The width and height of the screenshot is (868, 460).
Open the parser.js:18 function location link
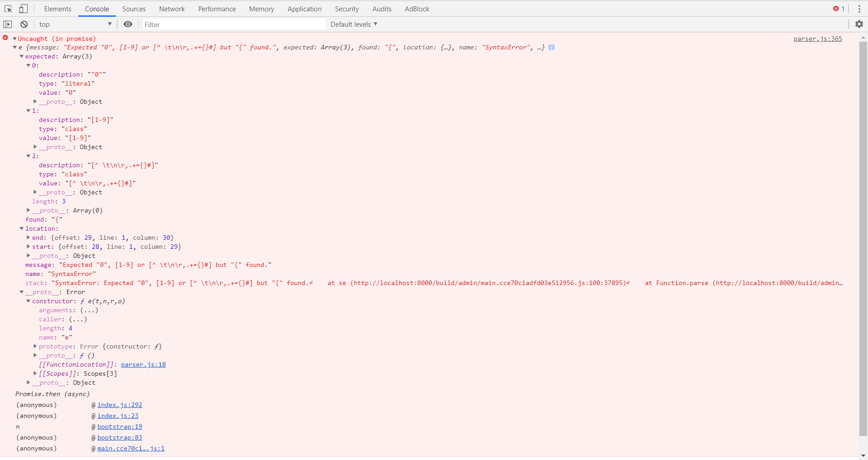pos(143,364)
